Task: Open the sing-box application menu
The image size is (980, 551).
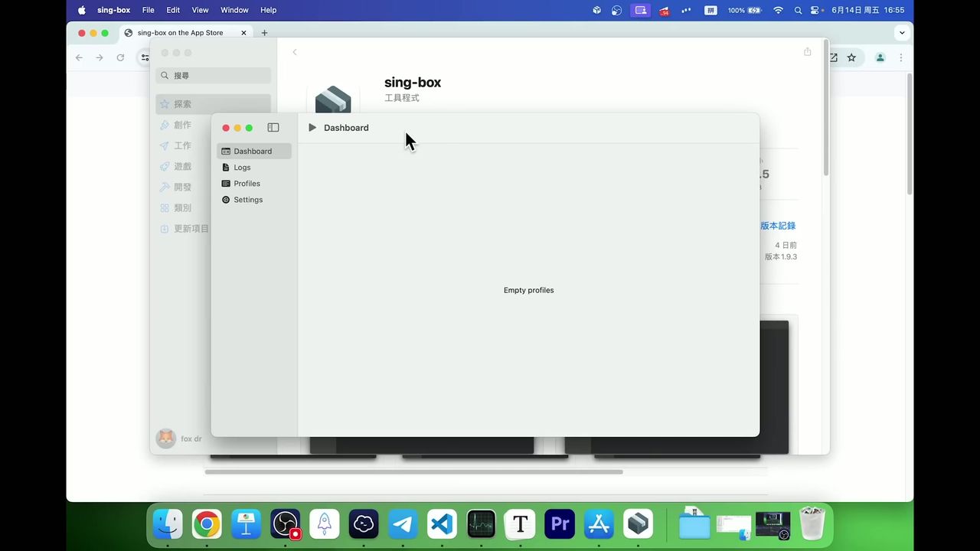Action: click(x=113, y=10)
